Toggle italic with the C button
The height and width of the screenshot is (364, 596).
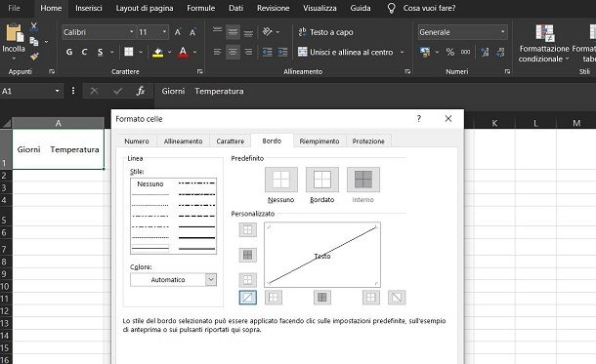[x=84, y=52]
